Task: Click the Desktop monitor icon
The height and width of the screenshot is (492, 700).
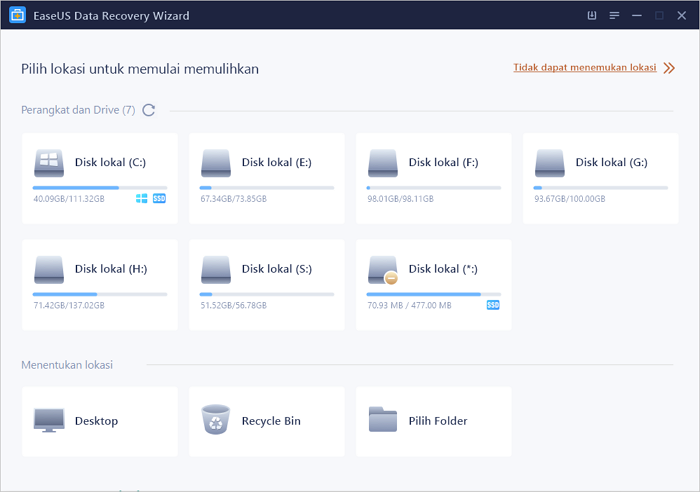Action: click(49, 420)
